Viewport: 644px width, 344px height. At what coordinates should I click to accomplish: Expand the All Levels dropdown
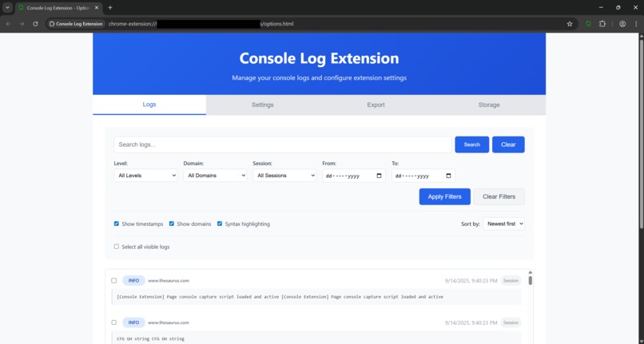[x=145, y=176]
